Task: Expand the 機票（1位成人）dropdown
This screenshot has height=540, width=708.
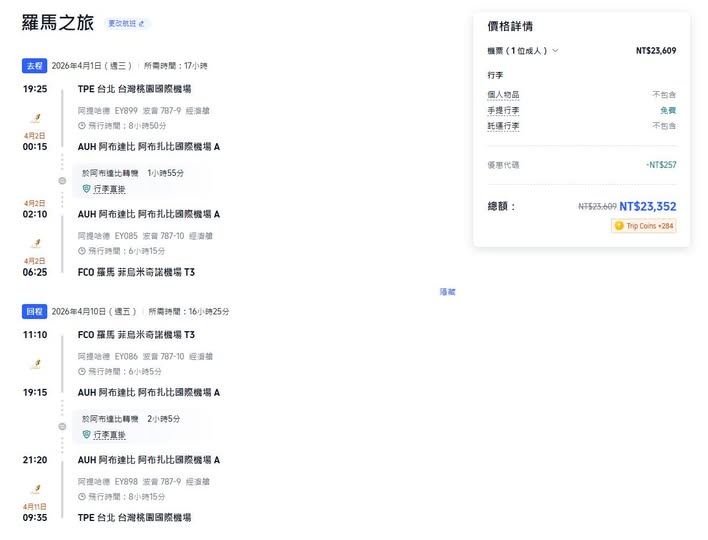Action: (555, 50)
